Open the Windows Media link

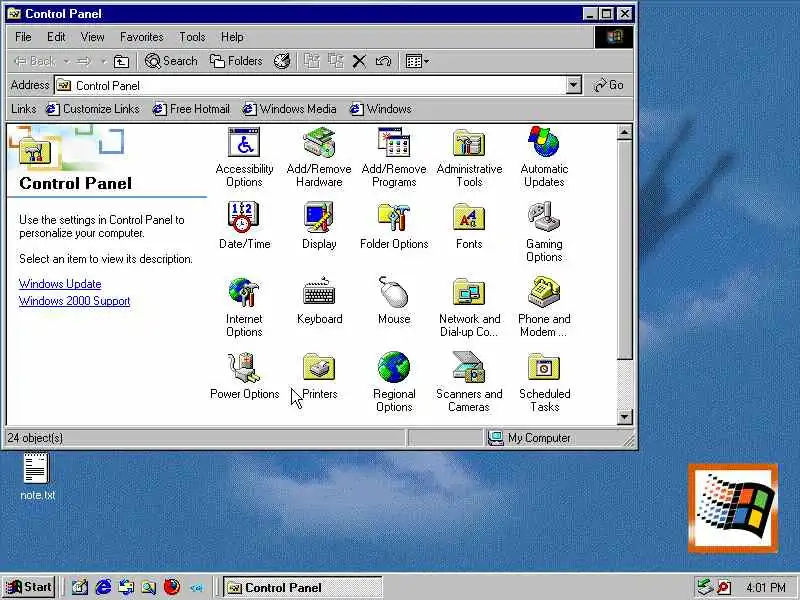(289, 109)
